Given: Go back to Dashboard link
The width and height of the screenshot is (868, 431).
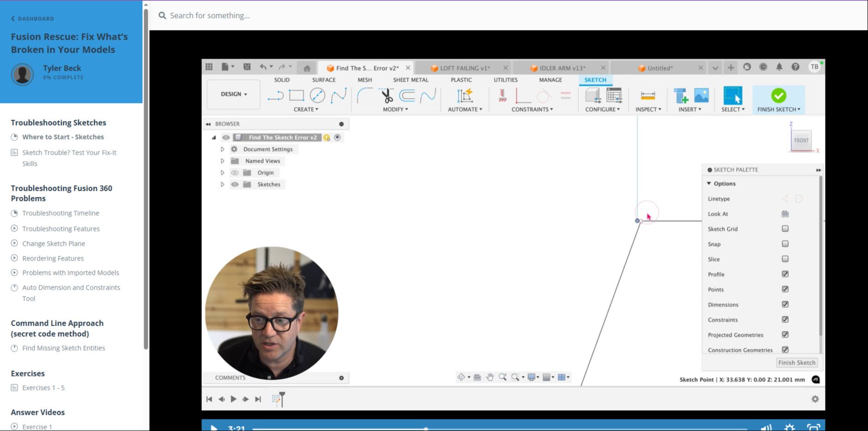Looking at the screenshot, I should tap(32, 18).
